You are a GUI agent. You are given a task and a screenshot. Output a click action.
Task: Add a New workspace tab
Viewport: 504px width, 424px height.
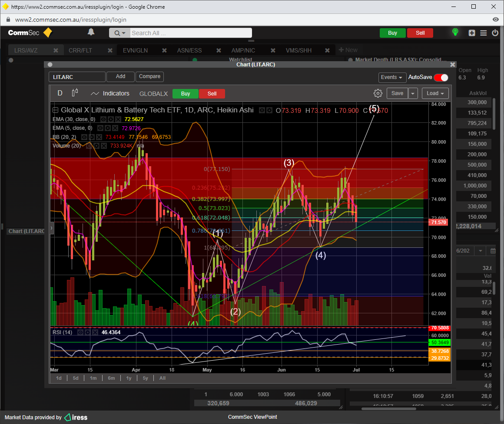click(x=348, y=50)
